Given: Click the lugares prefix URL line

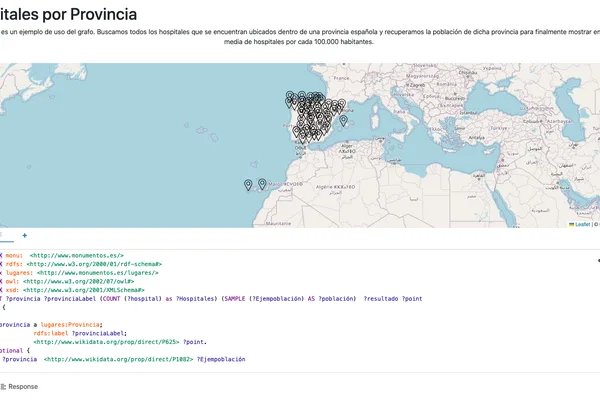Looking at the screenshot, I should 98,273.
